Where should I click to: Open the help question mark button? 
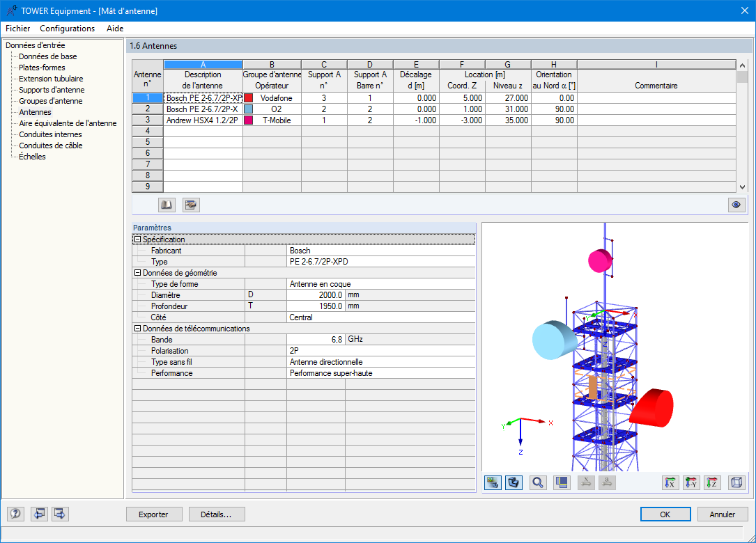pyautogui.click(x=15, y=514)
